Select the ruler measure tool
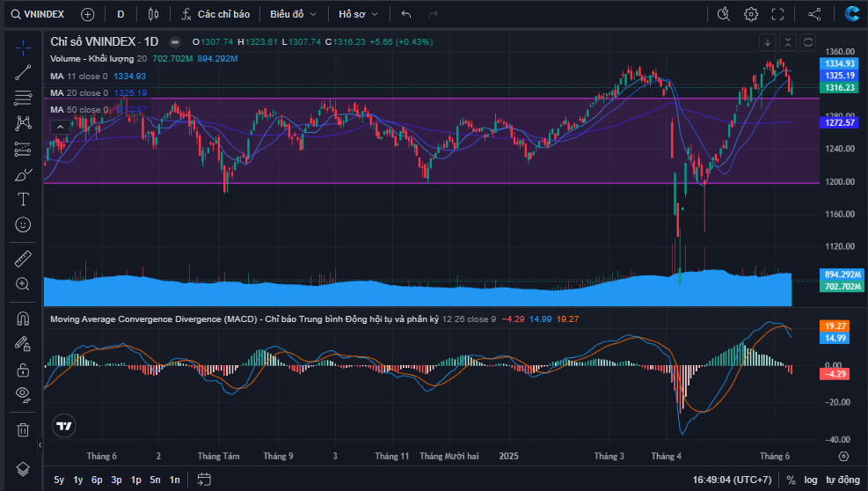868x491 pixels. click(23, 259)
